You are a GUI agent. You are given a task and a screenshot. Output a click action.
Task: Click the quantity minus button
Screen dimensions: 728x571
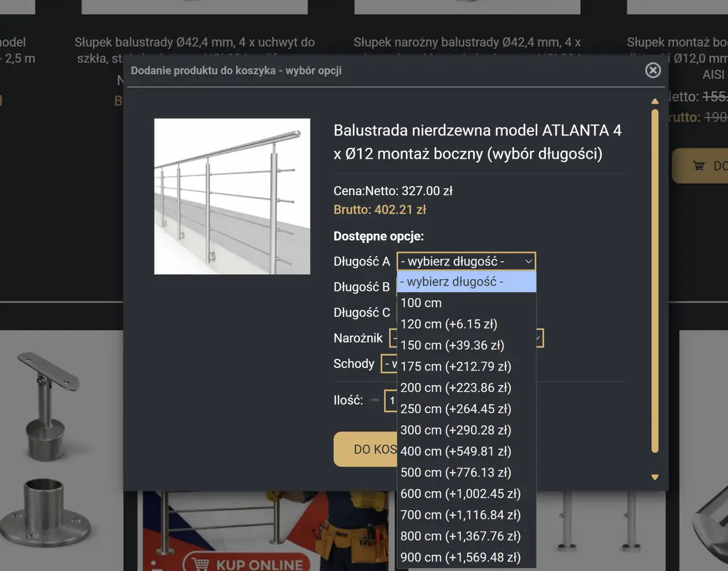pos(375,400)
